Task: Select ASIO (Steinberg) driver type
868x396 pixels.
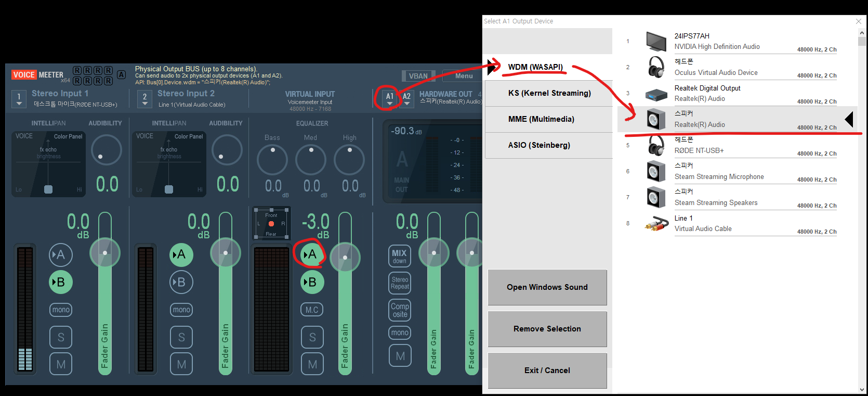Action: click(x=548, y=145)
